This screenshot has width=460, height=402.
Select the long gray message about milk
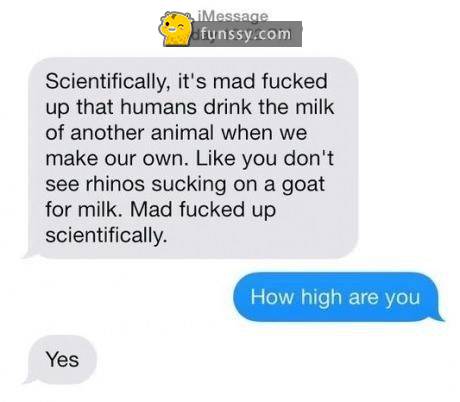tap(192, 158)
